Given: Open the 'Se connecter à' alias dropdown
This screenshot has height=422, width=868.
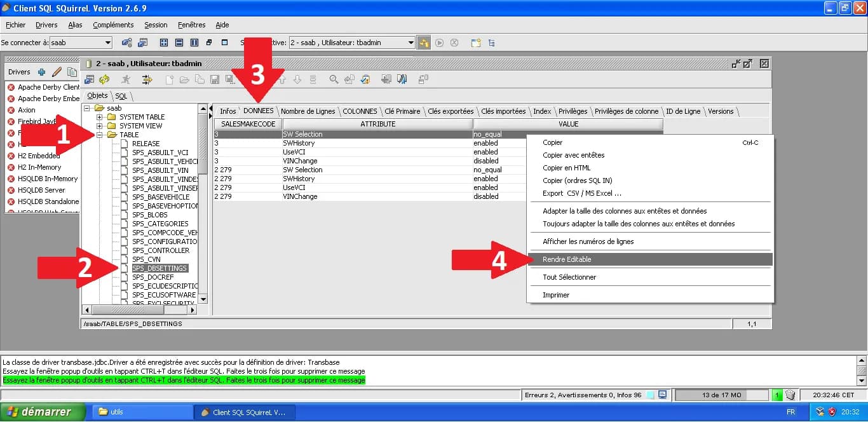Looking at the screenshot, I should (x=106, y=43).
